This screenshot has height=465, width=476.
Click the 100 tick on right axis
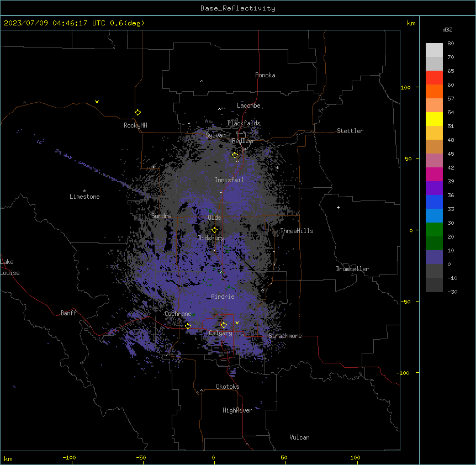point(405,87)
